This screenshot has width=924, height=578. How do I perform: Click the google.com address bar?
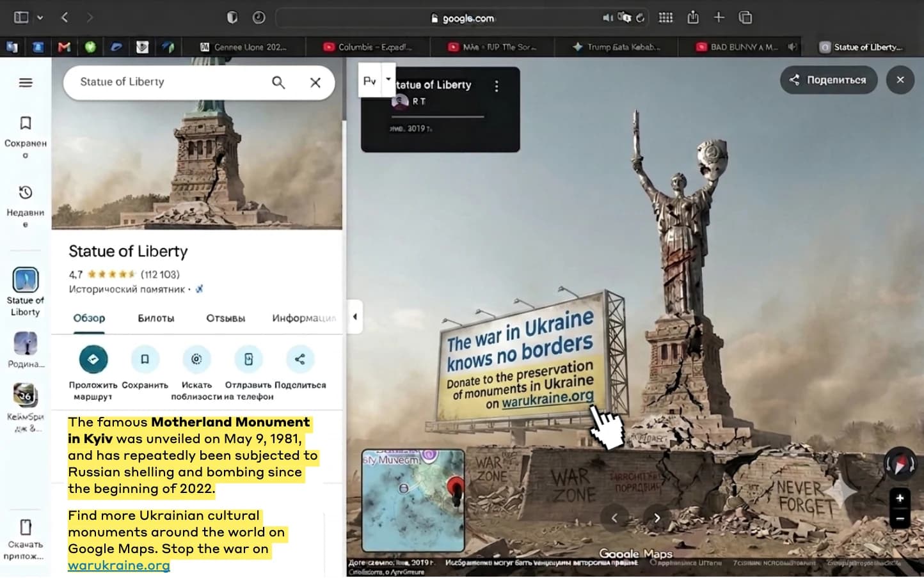click(463, 18)
